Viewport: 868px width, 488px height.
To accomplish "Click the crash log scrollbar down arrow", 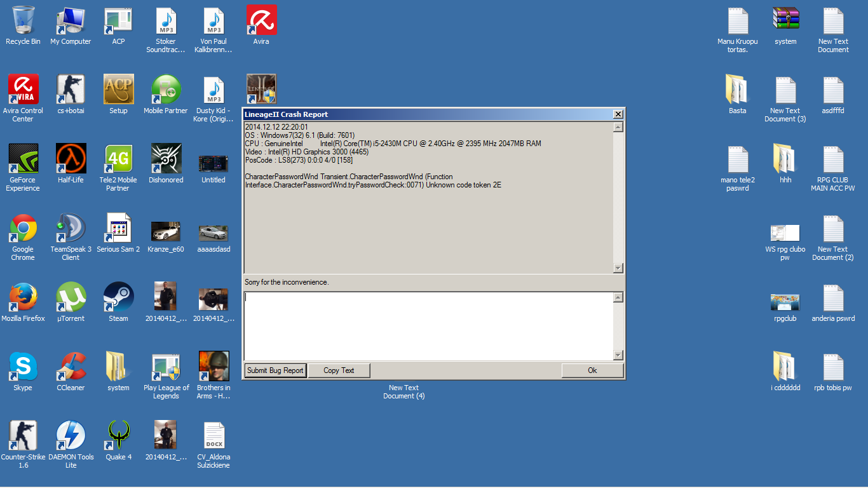I will (618, 269).
